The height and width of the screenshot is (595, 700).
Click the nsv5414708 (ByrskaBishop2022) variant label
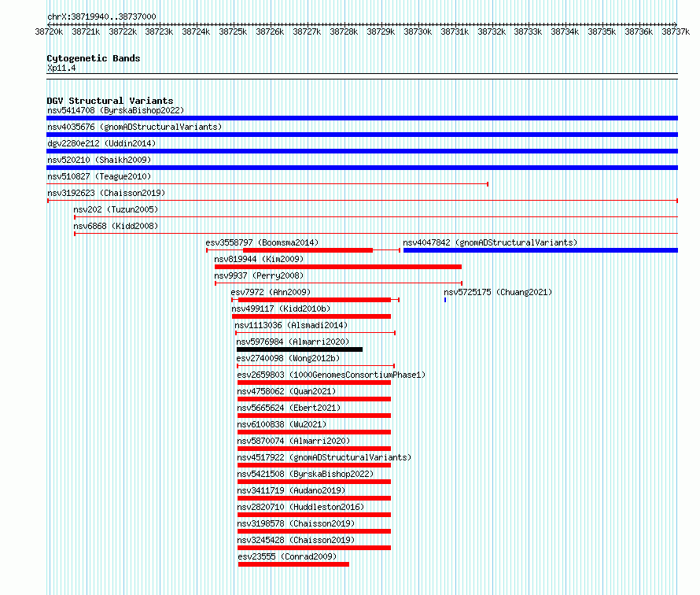click(116, 110)
